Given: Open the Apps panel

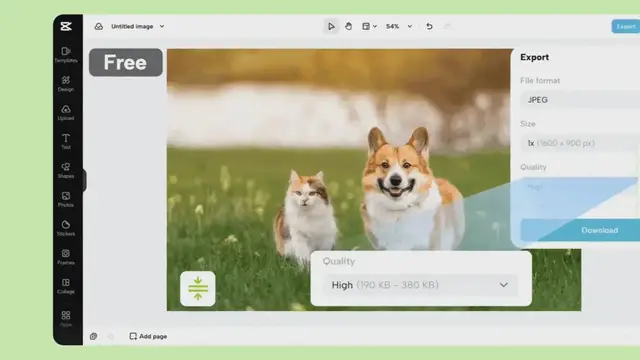Looking at the screenshot, I should coord(66,319).
